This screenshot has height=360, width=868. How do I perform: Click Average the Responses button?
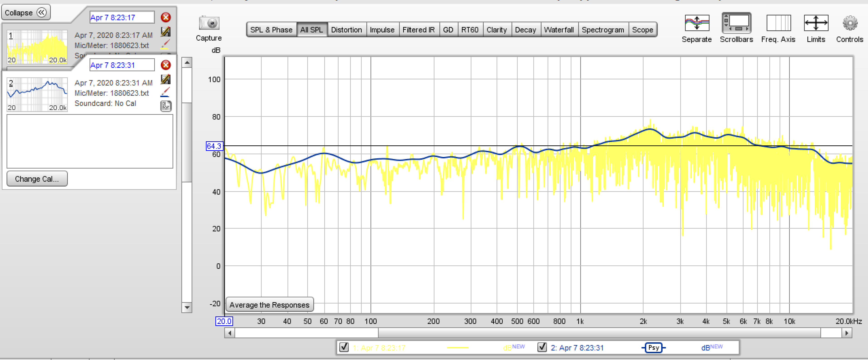pos(269,305)
